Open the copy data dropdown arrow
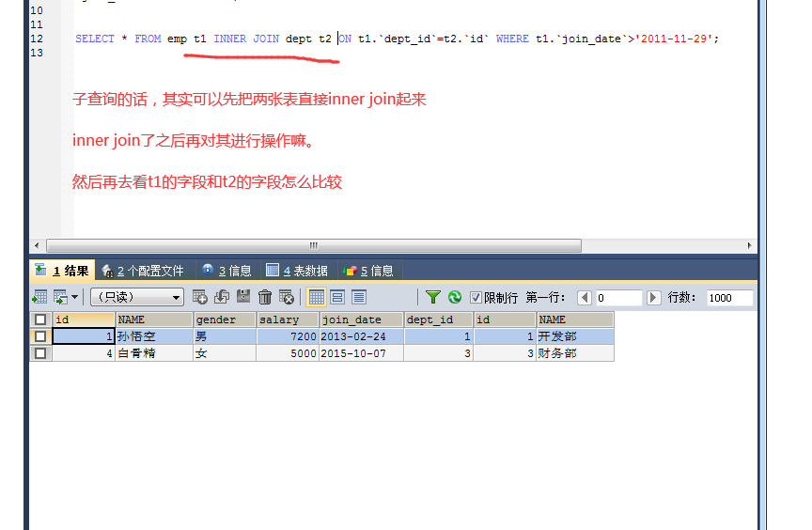The width and height of the screenshot is (812, 530). coord(74,297)
